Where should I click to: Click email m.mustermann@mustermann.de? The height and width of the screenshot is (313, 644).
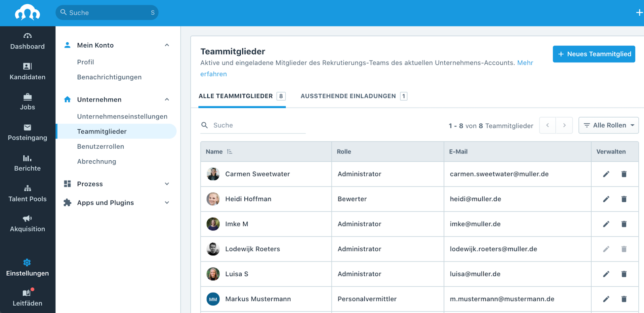tap(502, 299)
